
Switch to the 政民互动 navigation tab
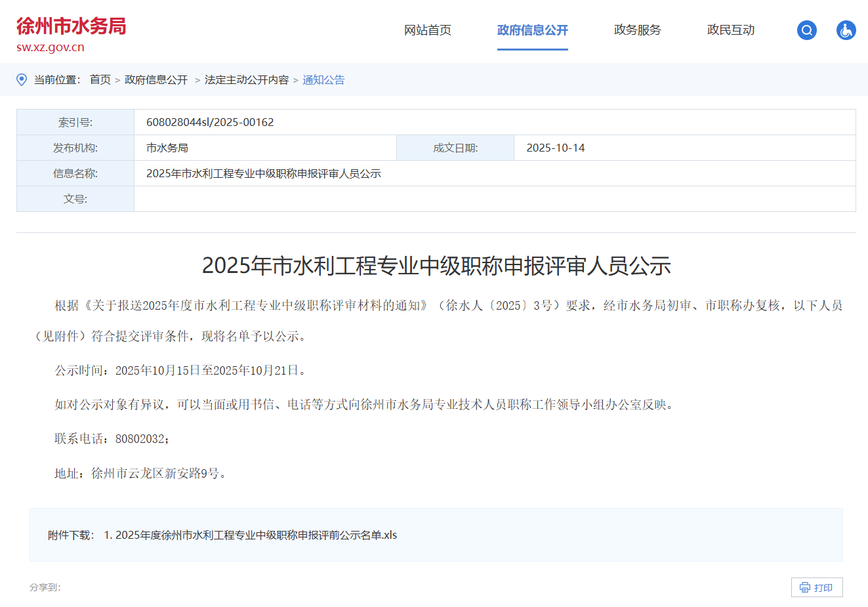pyautogui.click(x=730, y=30)
